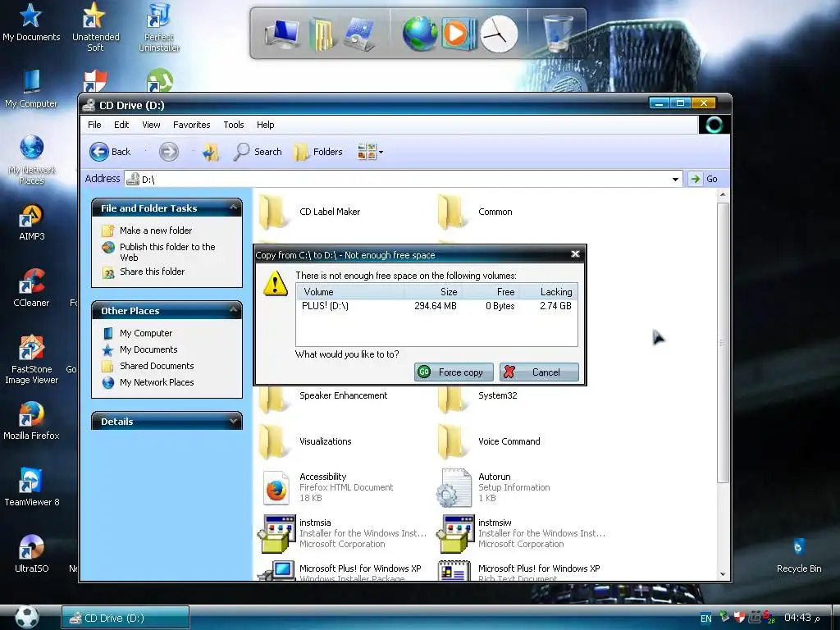Image resolution: width=840 pixels, height=630 pixels.
Task: Click Search in the Explorer toolbar
Action: coord(258,152)
